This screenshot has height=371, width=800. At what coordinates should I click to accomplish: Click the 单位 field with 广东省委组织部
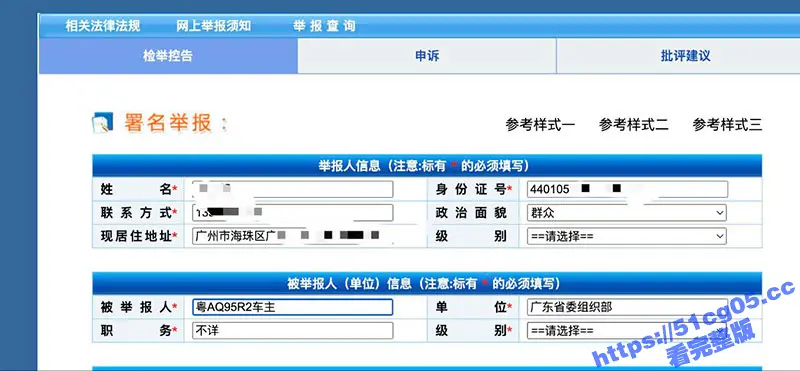click(x=628, y=307)
